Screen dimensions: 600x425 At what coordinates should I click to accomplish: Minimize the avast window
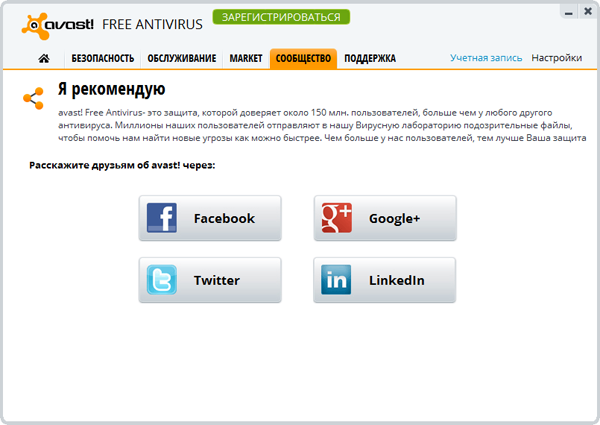pyautogui.click(x=569, y=12)
